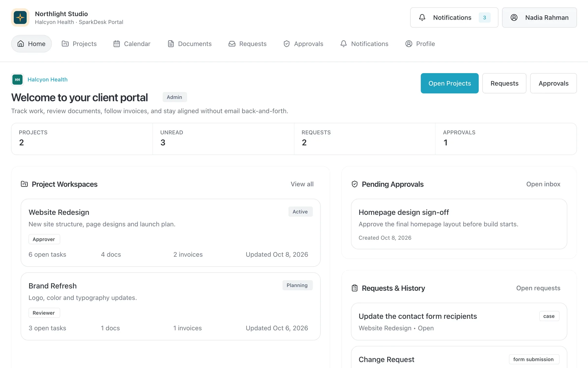Viewport: 588px width, 368px height.
Task: Click Open inbox in Pending Approvals
Action: (543, 184)
